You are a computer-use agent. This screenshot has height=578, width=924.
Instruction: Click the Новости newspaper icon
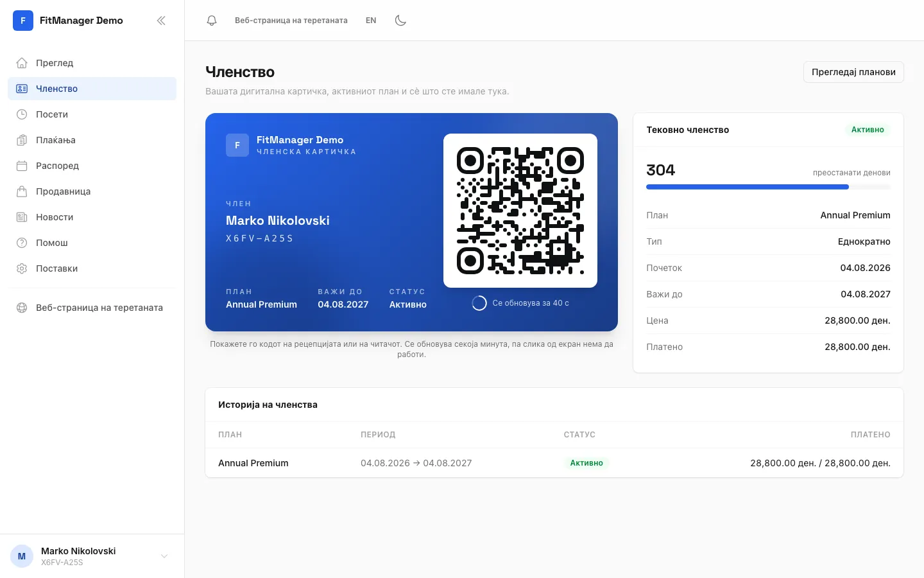tap(22, 217)
